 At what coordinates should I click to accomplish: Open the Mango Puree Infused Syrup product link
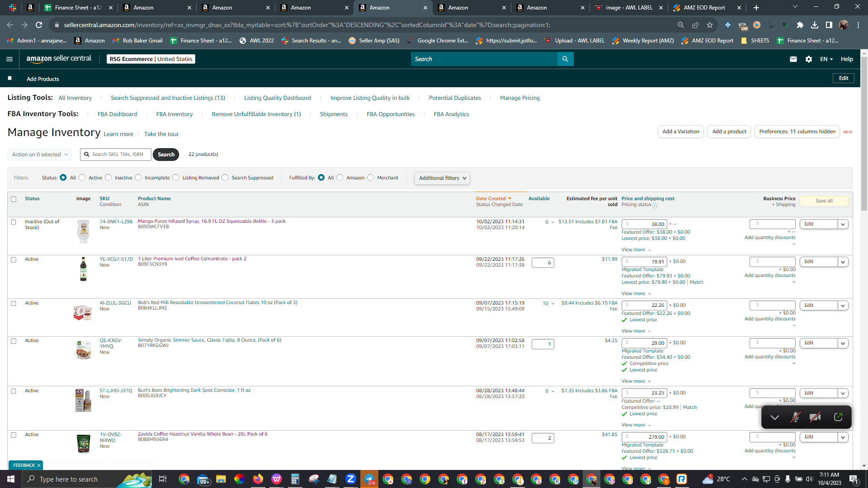pos(212,221)
